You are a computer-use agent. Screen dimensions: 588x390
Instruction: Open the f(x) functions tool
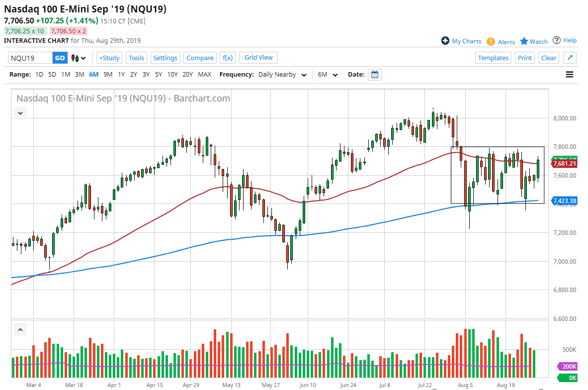point(227,58)
